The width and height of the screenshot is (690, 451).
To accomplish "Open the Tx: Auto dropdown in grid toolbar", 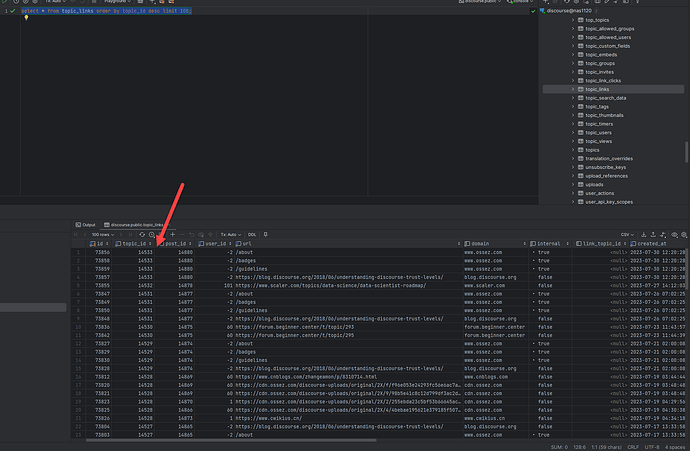I will pos(231,235).
